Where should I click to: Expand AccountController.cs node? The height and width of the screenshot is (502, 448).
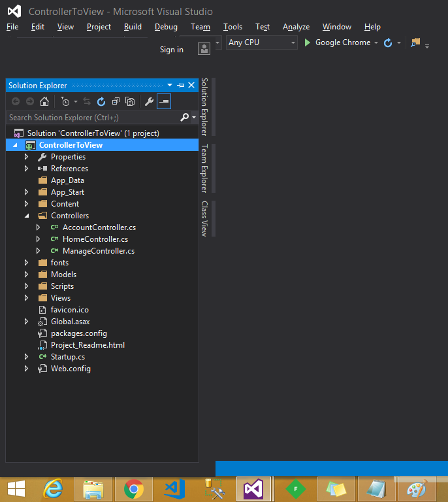point(38,227)
